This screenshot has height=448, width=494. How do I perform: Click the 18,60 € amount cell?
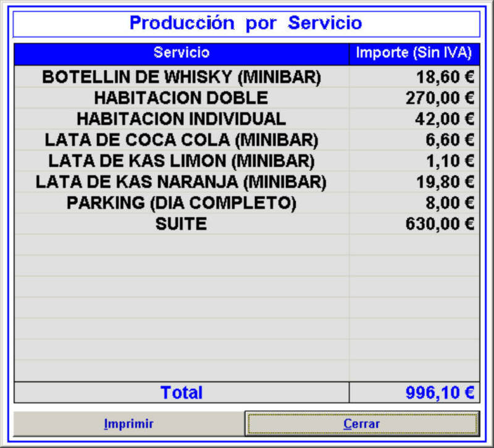click(x=444, y=77)
